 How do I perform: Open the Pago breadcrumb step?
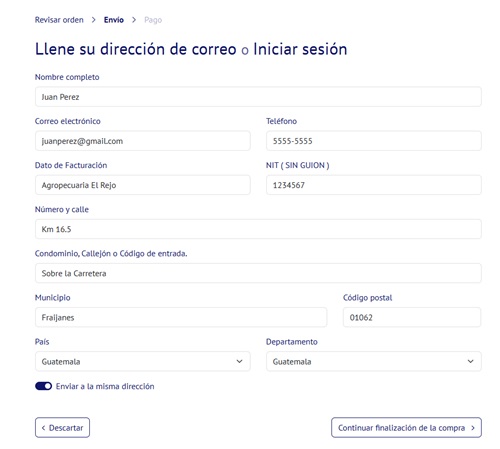[153, 20]
